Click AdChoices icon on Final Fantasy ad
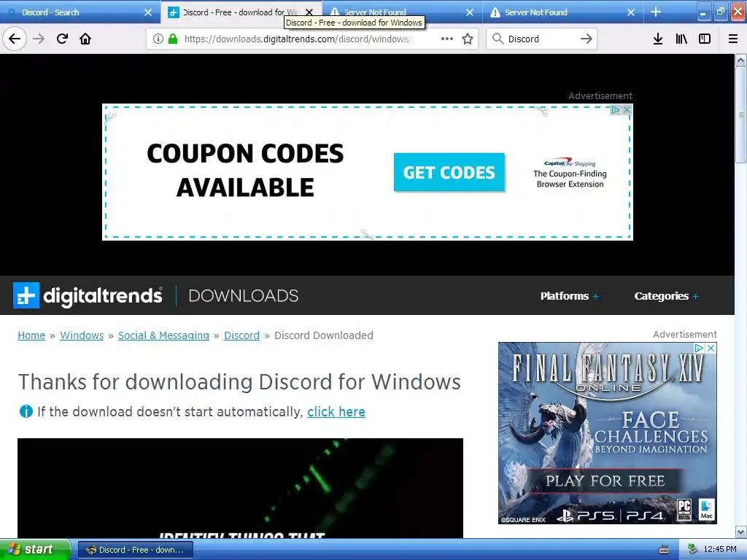The height and width of the screenshot is (560, 747). 700,348
